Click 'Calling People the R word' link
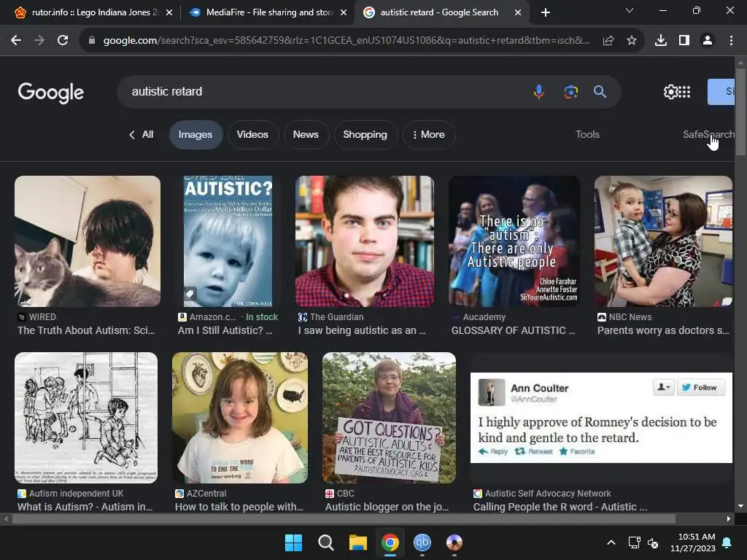The width and height of the screenshot is (747, 560). coord(560,507)
